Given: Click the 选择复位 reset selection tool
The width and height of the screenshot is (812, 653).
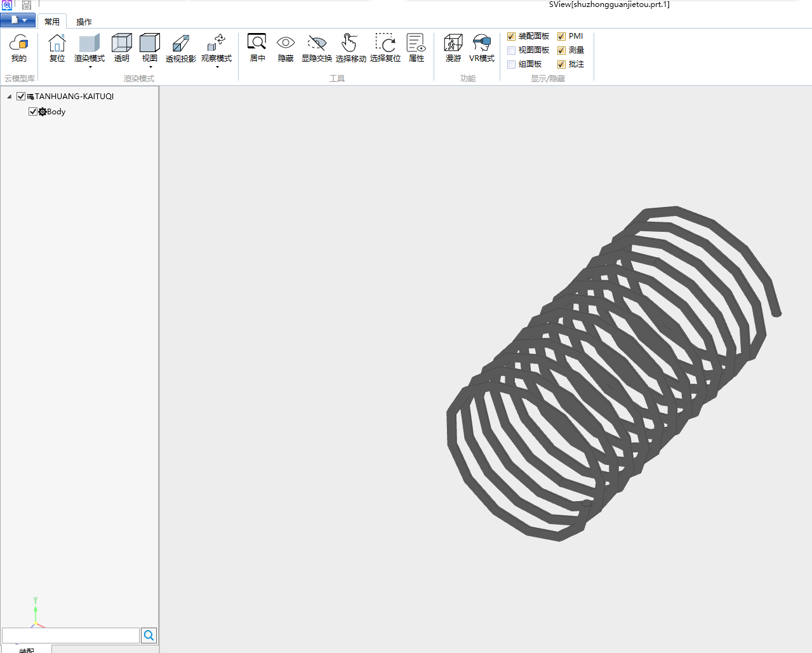Looking at the screenshot, I should (x=385, y=48).
